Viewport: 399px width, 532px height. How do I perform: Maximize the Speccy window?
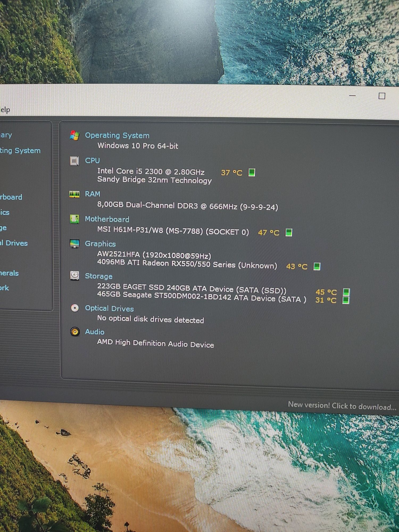382,96
